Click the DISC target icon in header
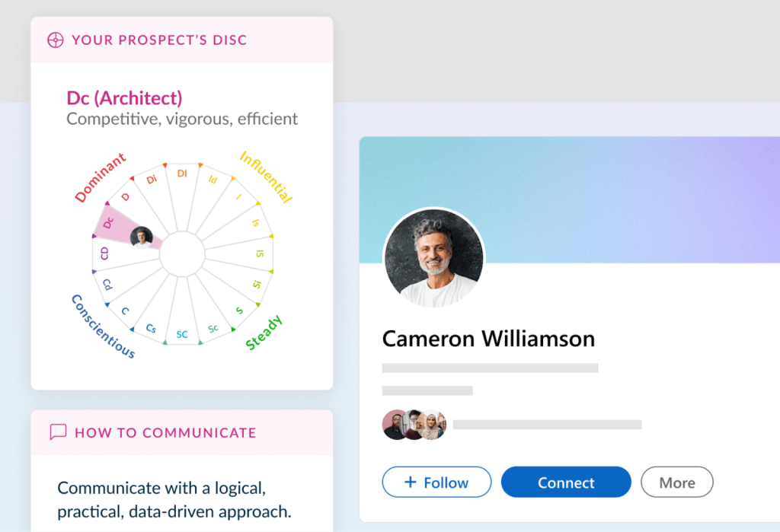Viewport: 780px width, 532px height. [x=55, y=40]
